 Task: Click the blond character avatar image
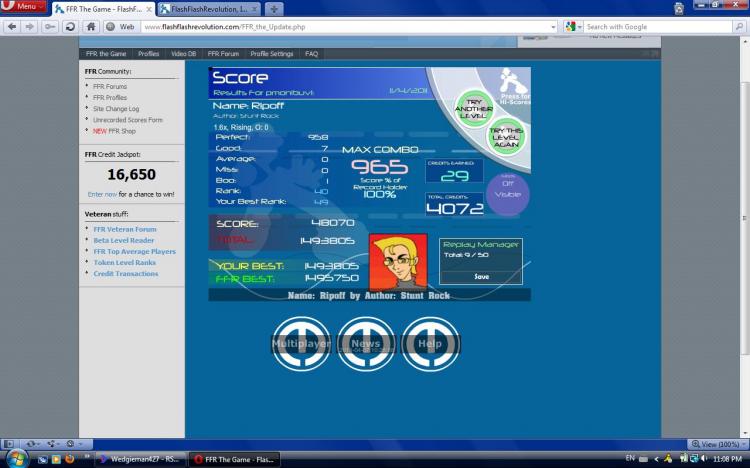[x=398, y=262]
